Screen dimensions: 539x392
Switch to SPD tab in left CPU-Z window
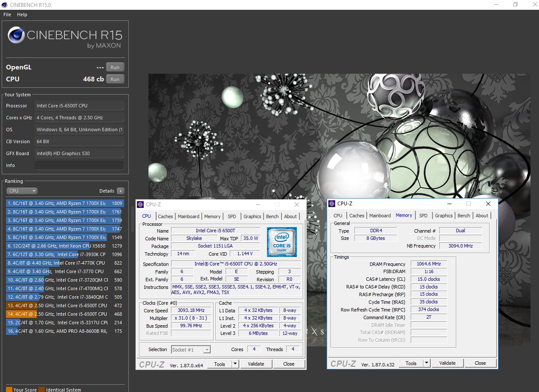pos(232,216)
